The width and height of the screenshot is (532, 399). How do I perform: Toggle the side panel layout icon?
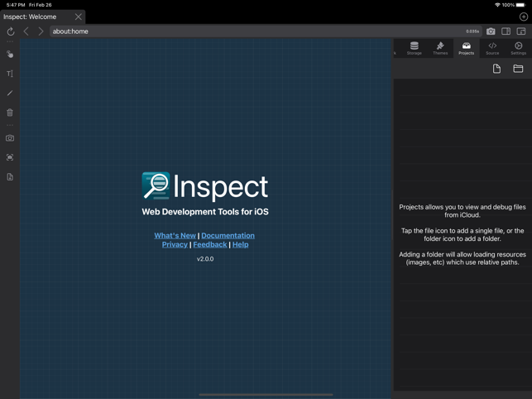pyautogui.click(x=506, y=31)
